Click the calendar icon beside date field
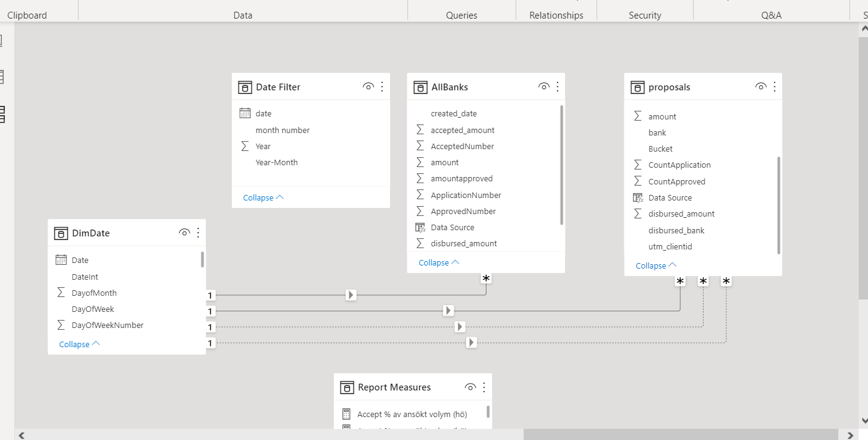Screen dimensions: 868x440 click(245, 113)
